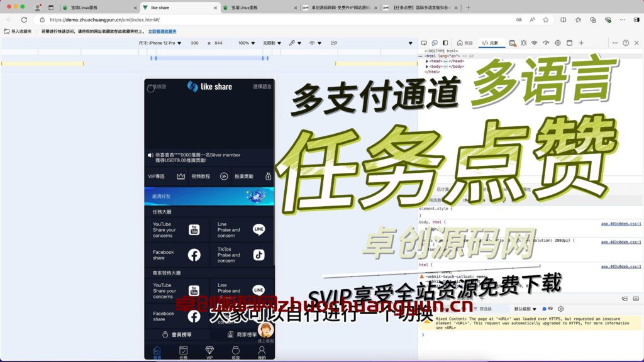Viewport: 644px width, 362px height.
Task: Open the Performance gauge icon in DevTools
Action: [546, 43]
